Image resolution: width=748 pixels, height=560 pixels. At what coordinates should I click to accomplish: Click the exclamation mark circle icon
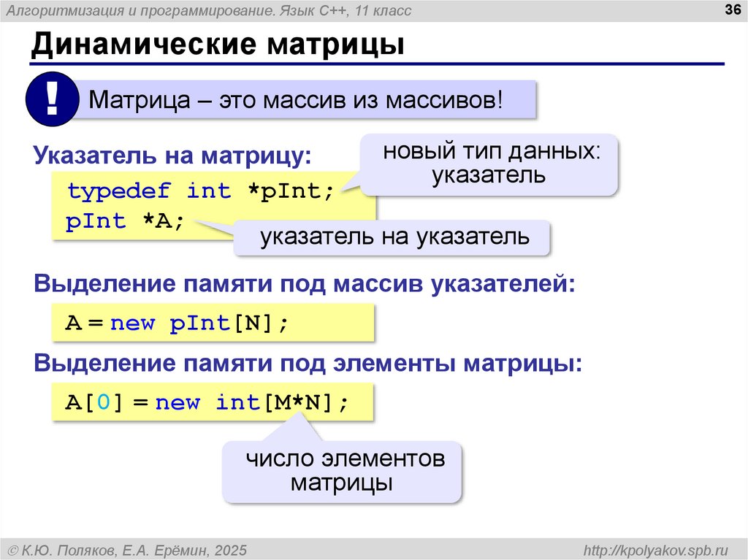coord(52,99)
